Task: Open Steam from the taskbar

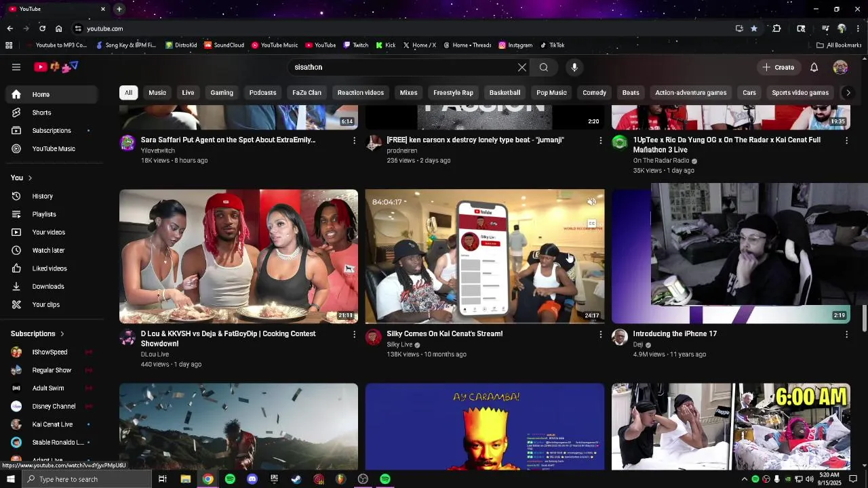Action: pos(296,479)
